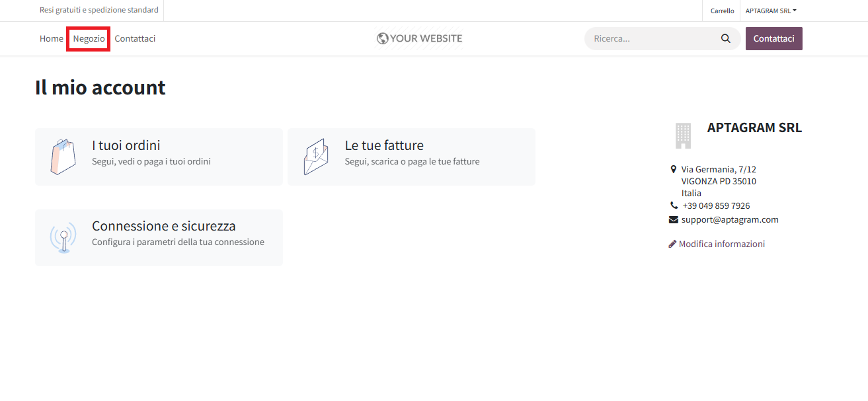Select Contattaci in the navigation menu
Viewport: 868px width, 401px height.
tap(135, 38)
